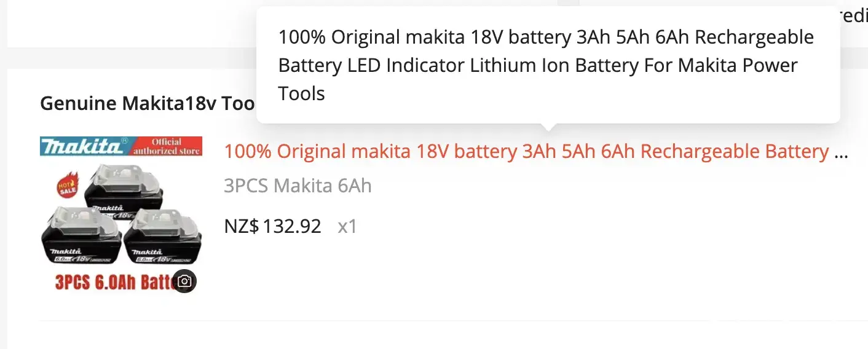Open the red 100% Original makita product title
The image size is (868, 349).
526,152
